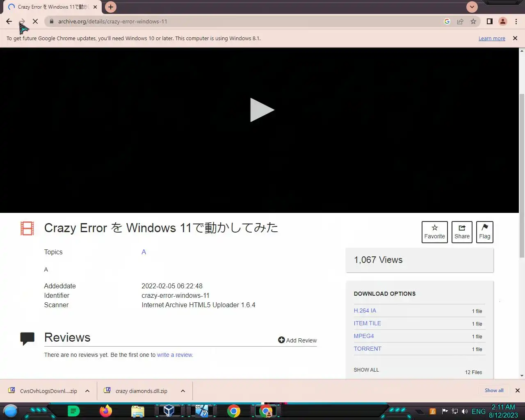Open topic link A
Screen dimensions: 525x420
point(144,252)
